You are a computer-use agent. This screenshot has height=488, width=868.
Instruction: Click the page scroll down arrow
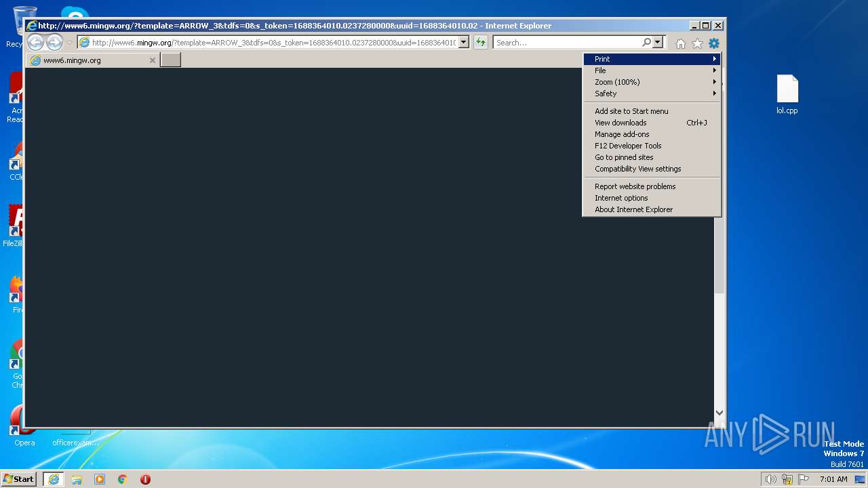coord(719,413)
